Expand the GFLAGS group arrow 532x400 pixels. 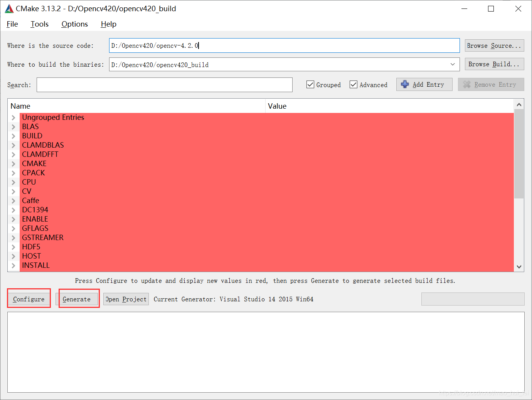(x=13, y=229)
